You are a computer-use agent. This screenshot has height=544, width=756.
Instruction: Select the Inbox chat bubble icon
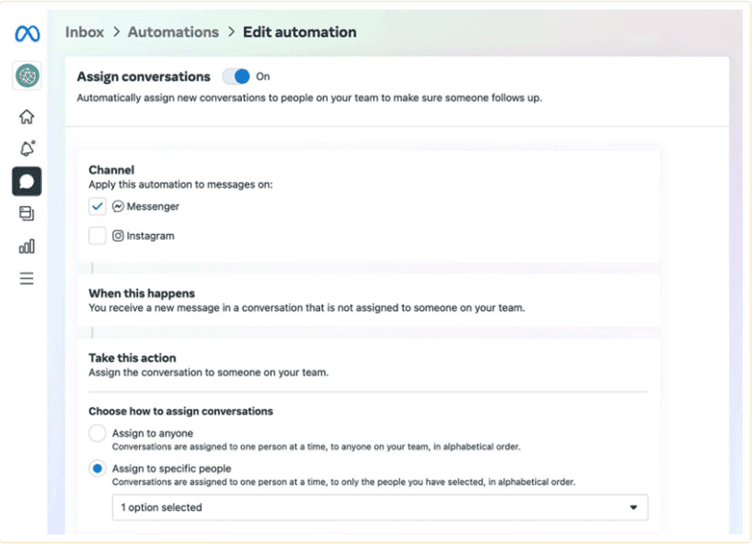pos(27,182)
